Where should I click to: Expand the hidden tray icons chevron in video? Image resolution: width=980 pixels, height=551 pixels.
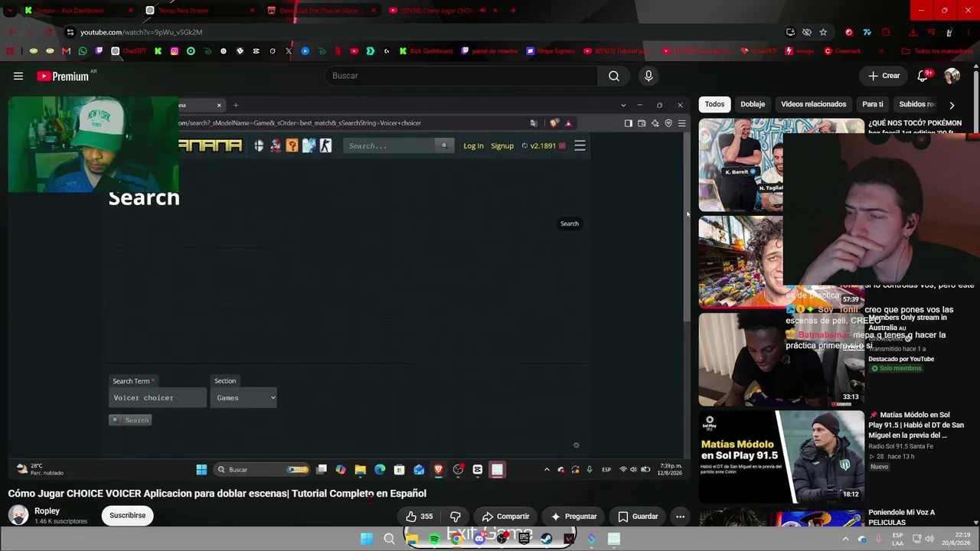click(x=547, y=470)
